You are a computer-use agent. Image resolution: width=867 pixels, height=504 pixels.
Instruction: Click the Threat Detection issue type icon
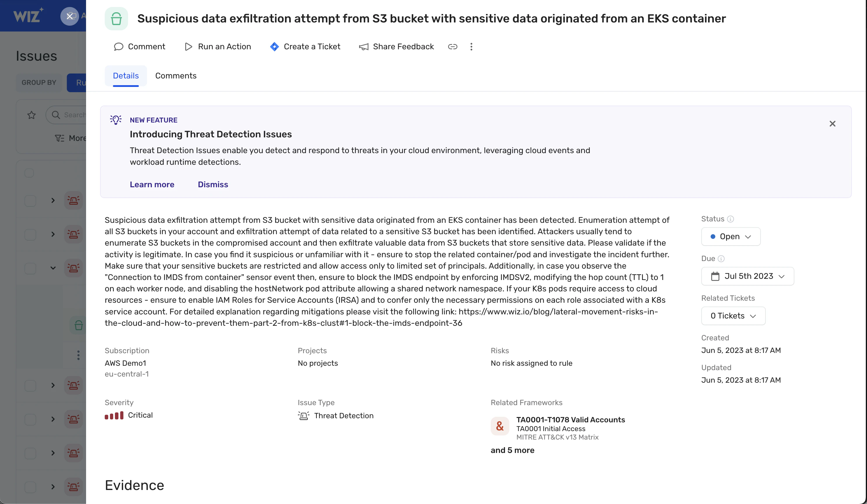point(304,415)
